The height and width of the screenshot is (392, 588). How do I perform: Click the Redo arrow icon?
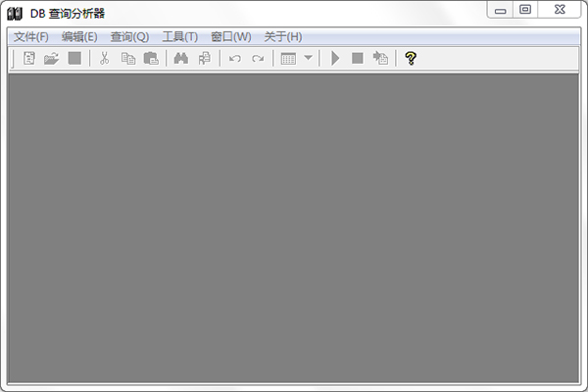pyautogui.click(x=258, y=59)
